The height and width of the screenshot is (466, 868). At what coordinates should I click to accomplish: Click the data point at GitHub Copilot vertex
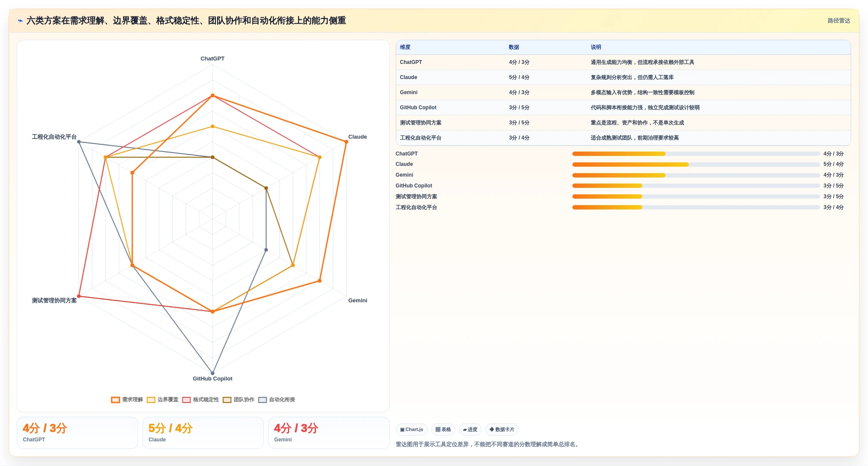coord(212,373)
